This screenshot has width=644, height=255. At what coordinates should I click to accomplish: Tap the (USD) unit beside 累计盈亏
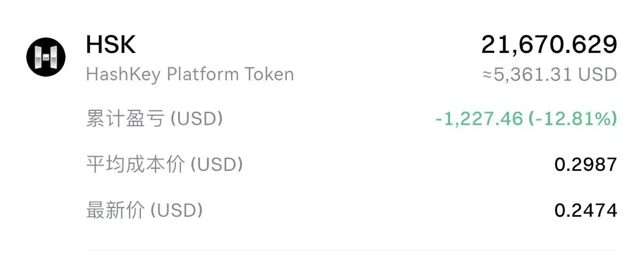click(197, 119)
